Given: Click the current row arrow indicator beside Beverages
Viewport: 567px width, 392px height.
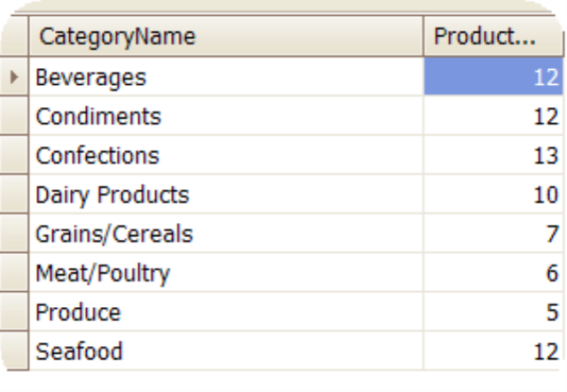Looking at the screenshot, I should tap(14, 78).
